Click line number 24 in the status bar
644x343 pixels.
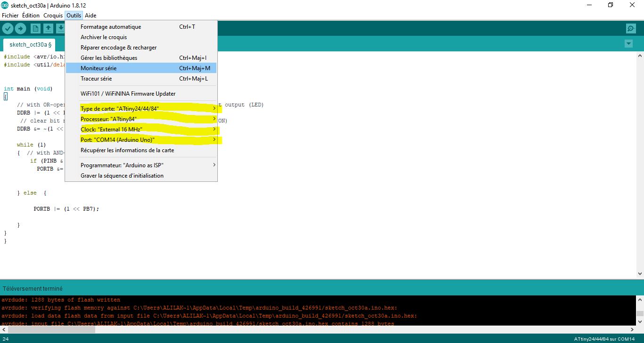5,339
